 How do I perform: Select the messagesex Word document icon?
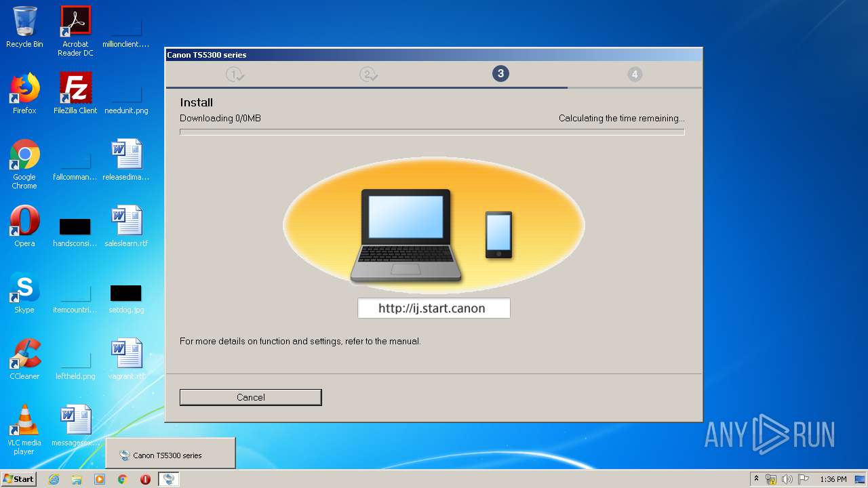point(75,426)
